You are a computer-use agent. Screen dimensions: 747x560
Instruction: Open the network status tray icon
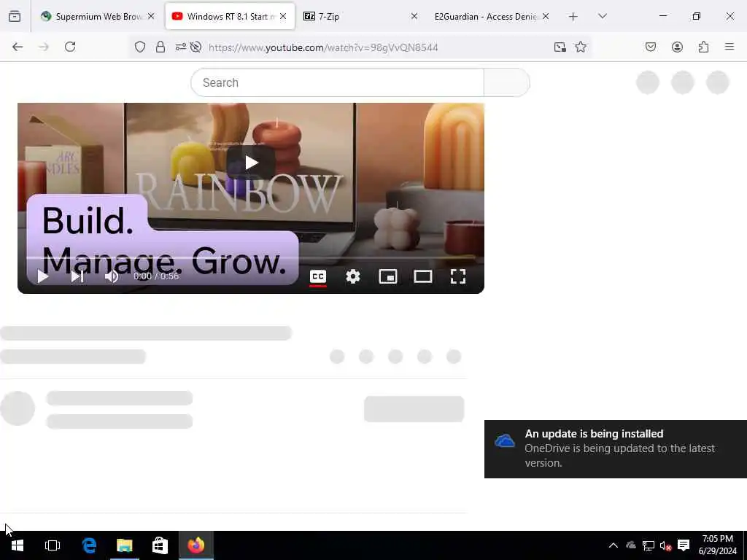(648, 545)
